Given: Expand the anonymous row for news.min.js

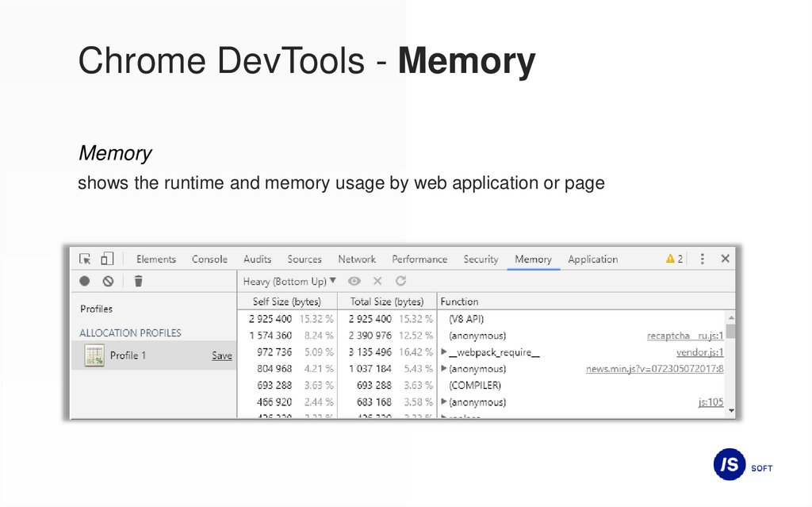Looking at the screenshot, I should point(444,369).
